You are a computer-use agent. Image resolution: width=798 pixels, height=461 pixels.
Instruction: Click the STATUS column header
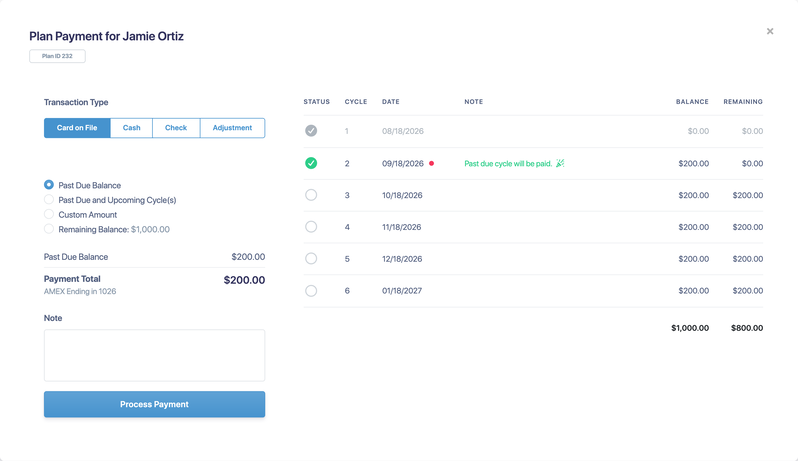(x=317, y=102)
